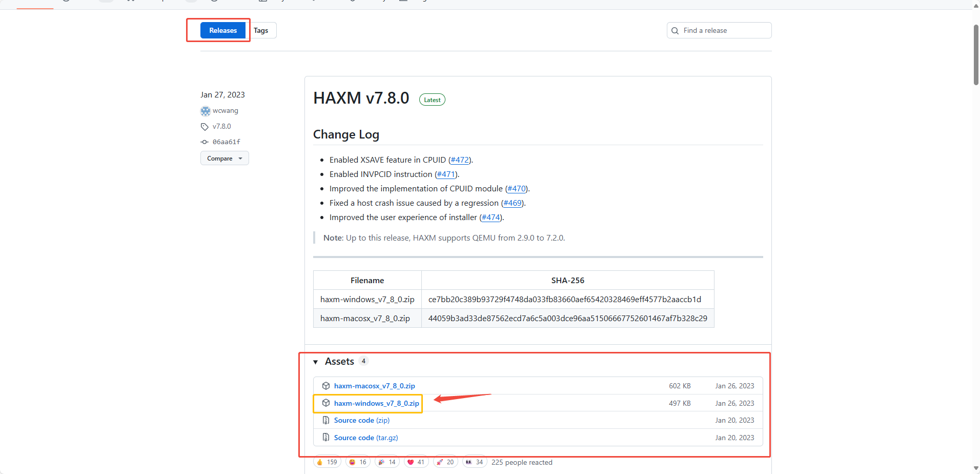This screenshot has width=980, height=474.
Task: Select the SHA-256 hash starting with ce7bb20c
Action: pyautogui.click(x=565, y=300)
